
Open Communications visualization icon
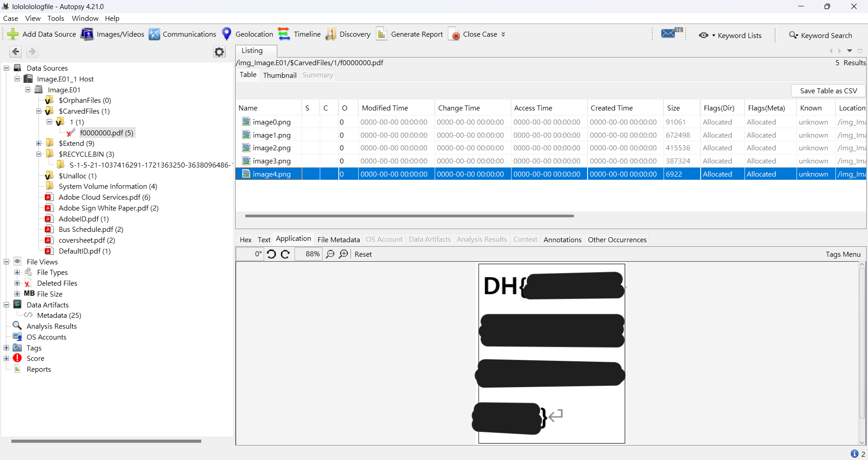154,34
